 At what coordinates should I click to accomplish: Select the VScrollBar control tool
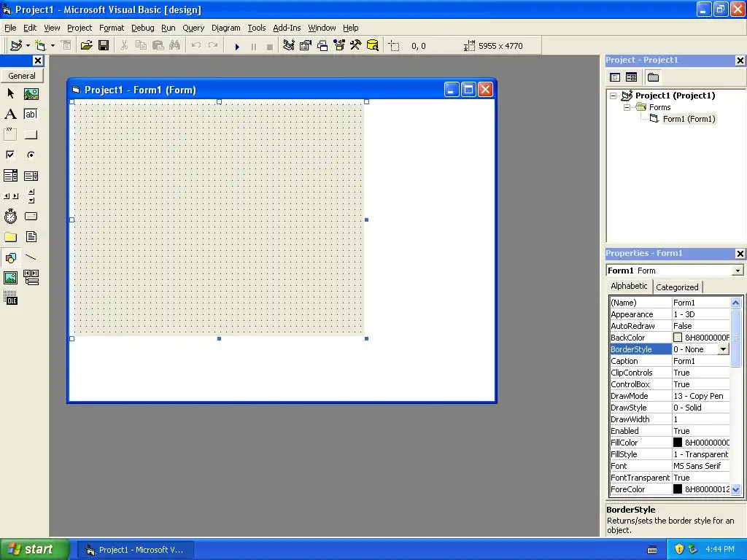coord(31,196)
